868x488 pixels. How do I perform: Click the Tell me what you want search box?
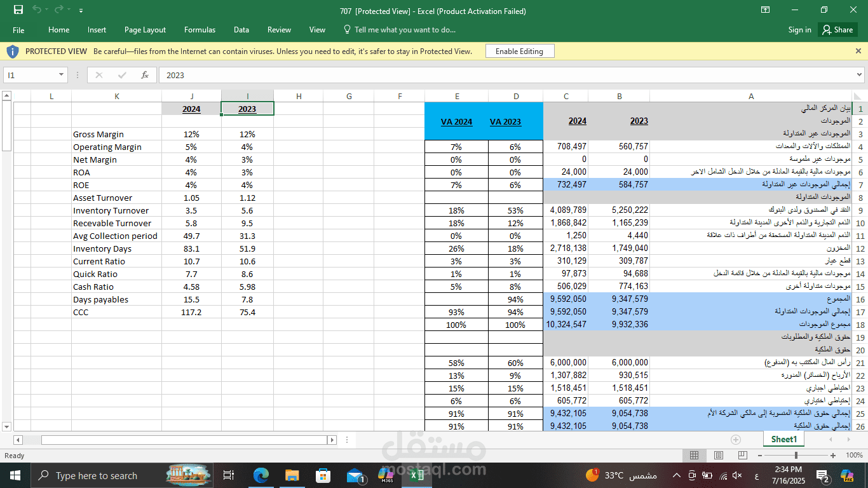point(400,30)
